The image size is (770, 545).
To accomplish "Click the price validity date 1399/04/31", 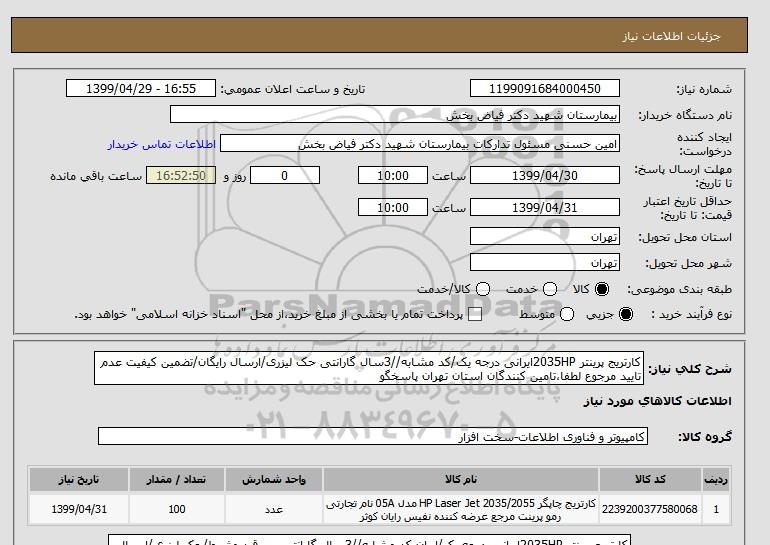I will (545, 208).
